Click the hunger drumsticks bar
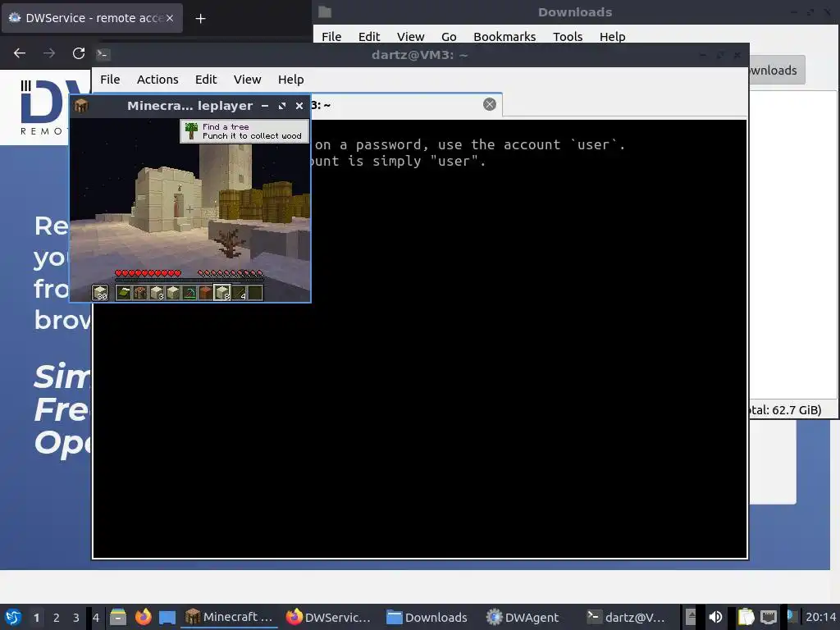Image resolution: width=840 pixels, height=630 pixels. coord(231,273)
